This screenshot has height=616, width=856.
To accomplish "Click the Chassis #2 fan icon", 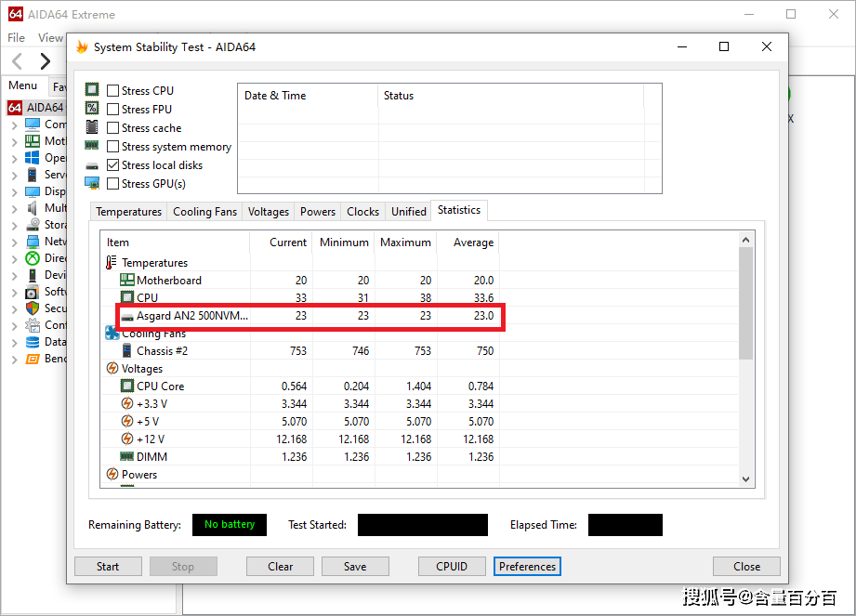I will click(x=127, y=351).
